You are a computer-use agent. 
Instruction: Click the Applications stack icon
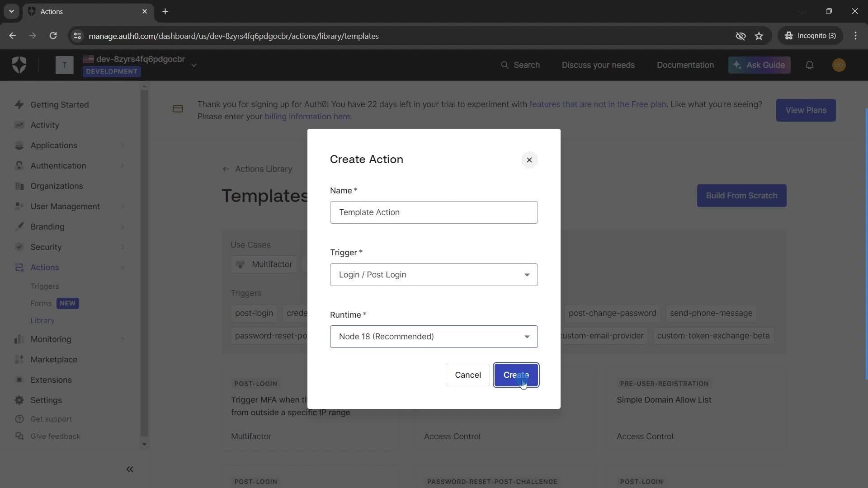pos(19,145)
